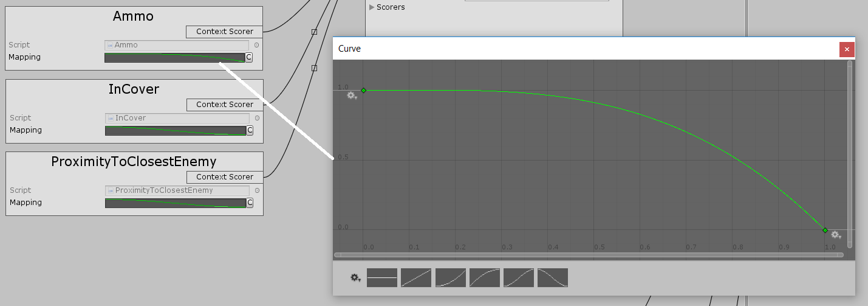Viewport: 868px width, 306px height.
Task: Apply the ease-in-out S-curve preset
Action: (x=519, y=277)
